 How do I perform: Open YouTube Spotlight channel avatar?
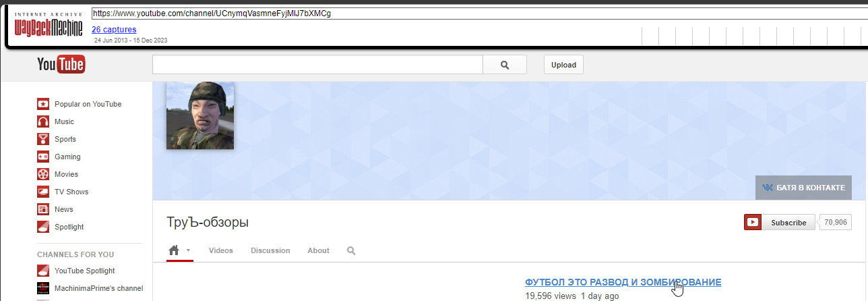point(43,271)
